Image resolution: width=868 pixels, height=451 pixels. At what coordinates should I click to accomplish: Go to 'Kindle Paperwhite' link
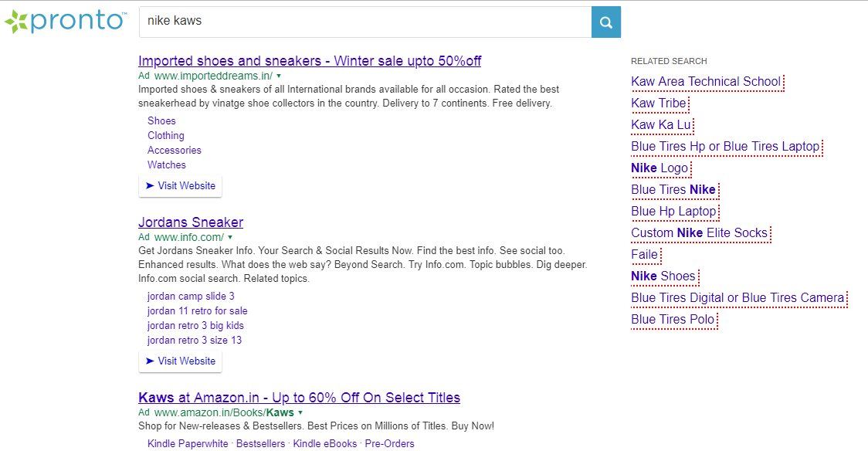click(188, 443)
